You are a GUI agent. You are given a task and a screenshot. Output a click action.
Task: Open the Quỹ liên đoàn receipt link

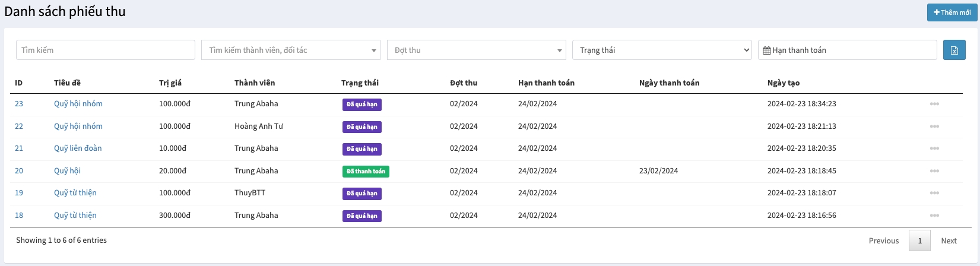tap(78, 148)
